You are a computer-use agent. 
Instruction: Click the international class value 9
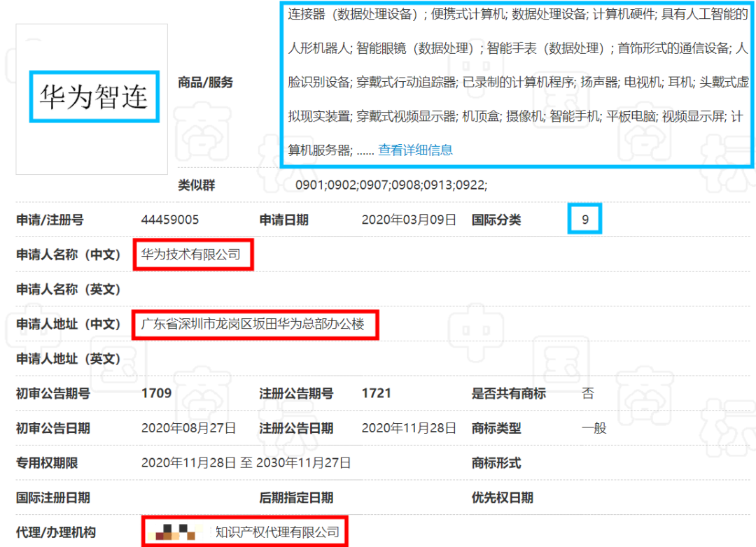(x=584, y=220)
